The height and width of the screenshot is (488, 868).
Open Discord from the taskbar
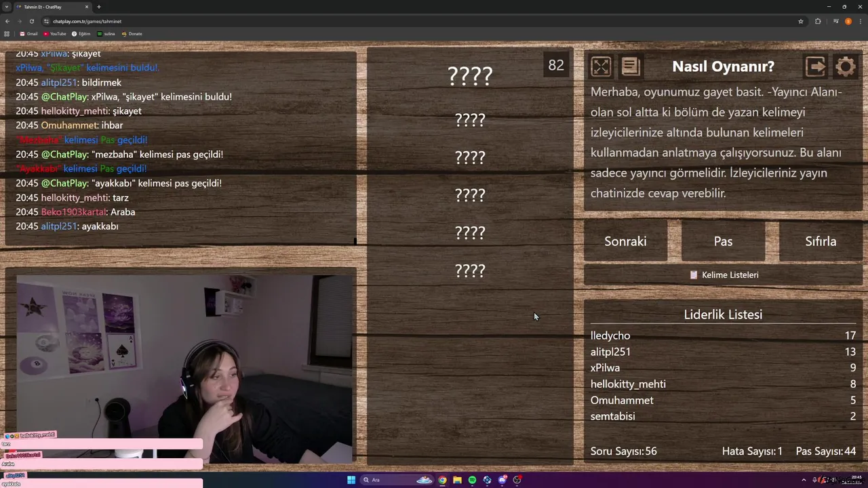click(502, 480)
